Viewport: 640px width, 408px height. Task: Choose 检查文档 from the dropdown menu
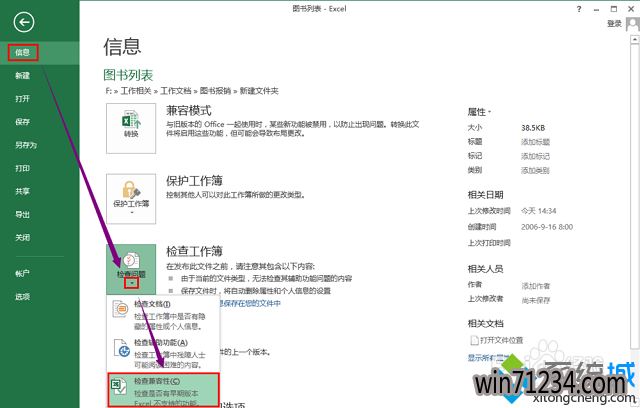(x=163, y=315)
